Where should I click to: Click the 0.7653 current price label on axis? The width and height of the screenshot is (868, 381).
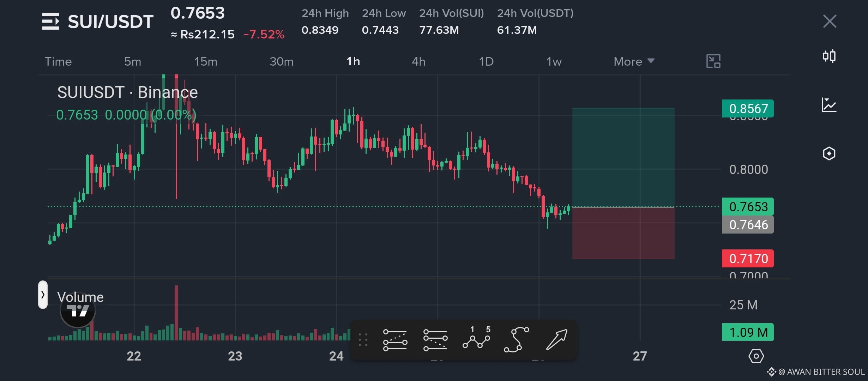click(x=748, y=207)
